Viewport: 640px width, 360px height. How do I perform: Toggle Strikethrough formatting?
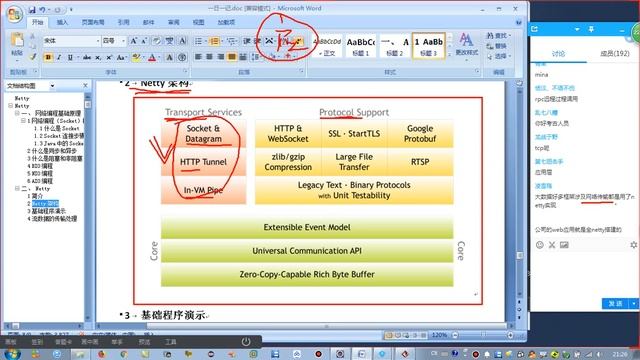tap(87, 58)
